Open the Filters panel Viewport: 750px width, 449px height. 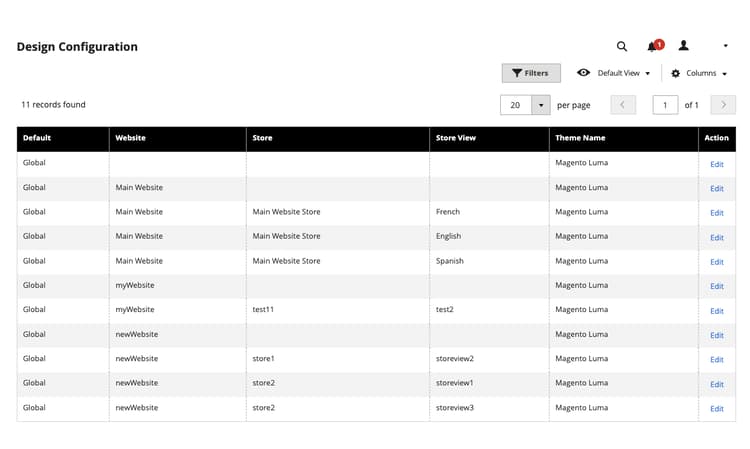531,73
